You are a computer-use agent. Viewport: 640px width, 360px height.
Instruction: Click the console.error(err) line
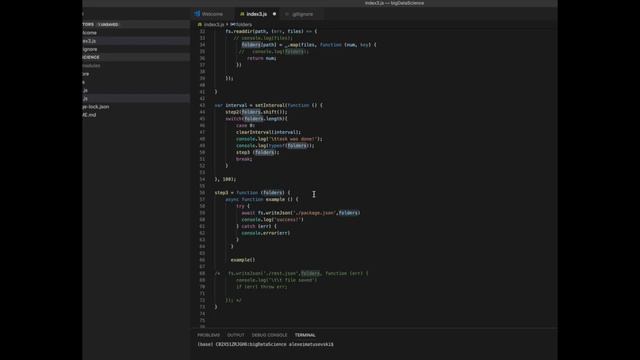pos(266,233)
